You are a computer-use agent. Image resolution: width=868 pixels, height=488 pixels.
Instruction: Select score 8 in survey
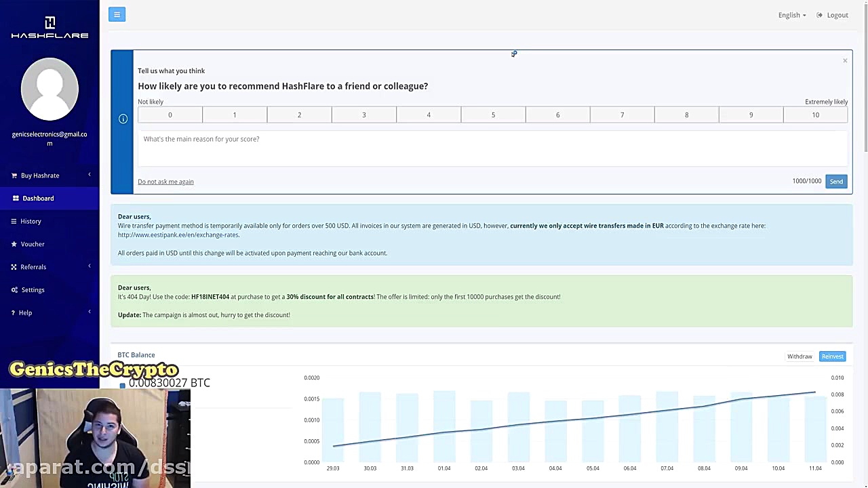coord(686,115)
